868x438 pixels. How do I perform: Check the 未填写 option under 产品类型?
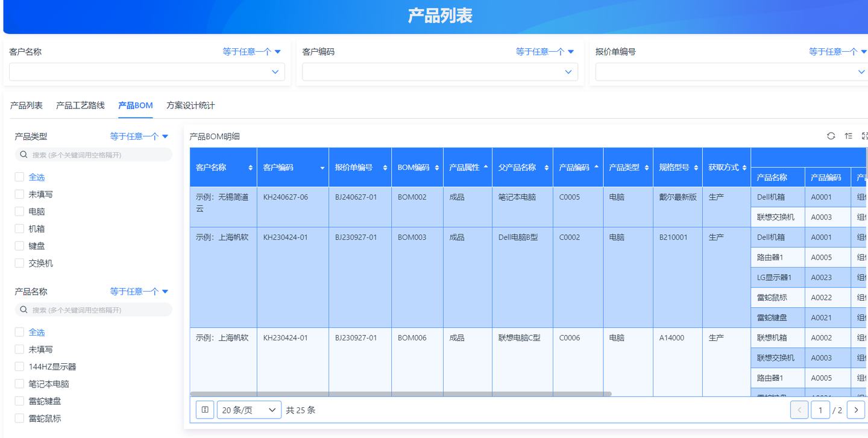click(x=19, y=194)
